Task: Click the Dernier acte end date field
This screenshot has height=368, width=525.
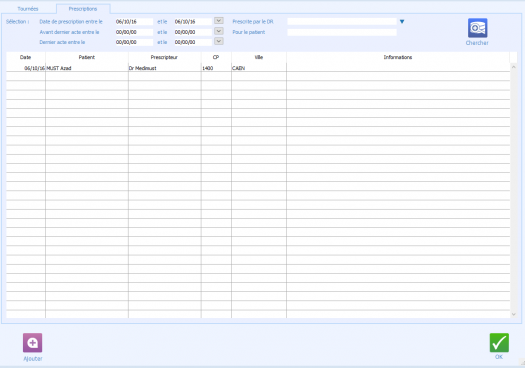Action: coord(193,42)
